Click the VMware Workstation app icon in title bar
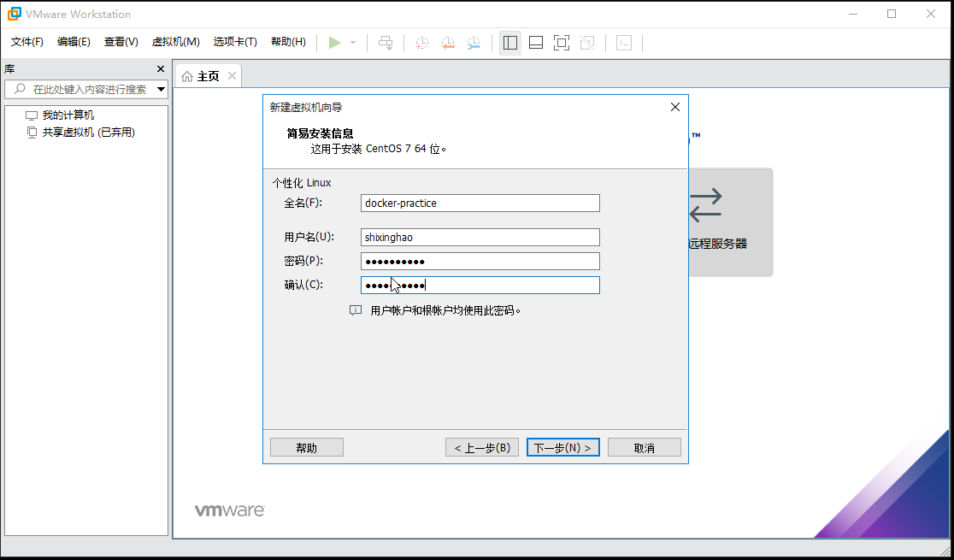This screenshot has height=560, width=954. (14, 14)
